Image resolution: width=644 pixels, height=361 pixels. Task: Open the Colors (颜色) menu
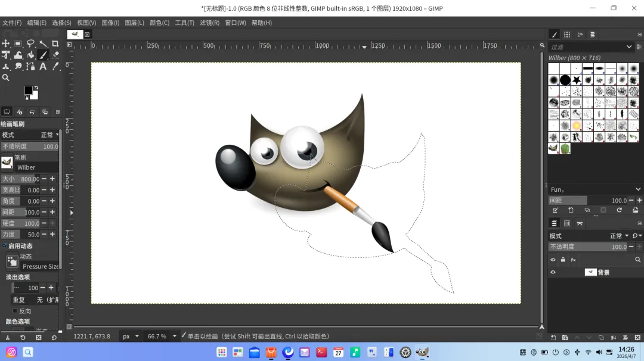pos(159,23)
